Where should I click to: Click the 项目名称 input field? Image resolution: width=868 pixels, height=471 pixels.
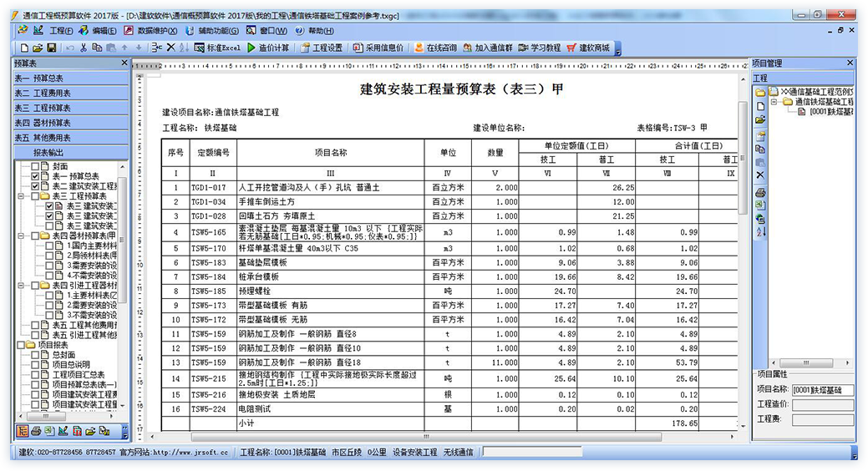point(823,390)
